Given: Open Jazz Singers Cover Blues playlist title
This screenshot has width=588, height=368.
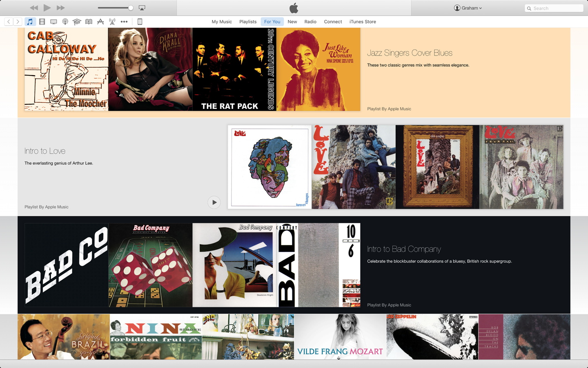Looking at the screenshot, I should pyautogui.click(x=410, y=53).
